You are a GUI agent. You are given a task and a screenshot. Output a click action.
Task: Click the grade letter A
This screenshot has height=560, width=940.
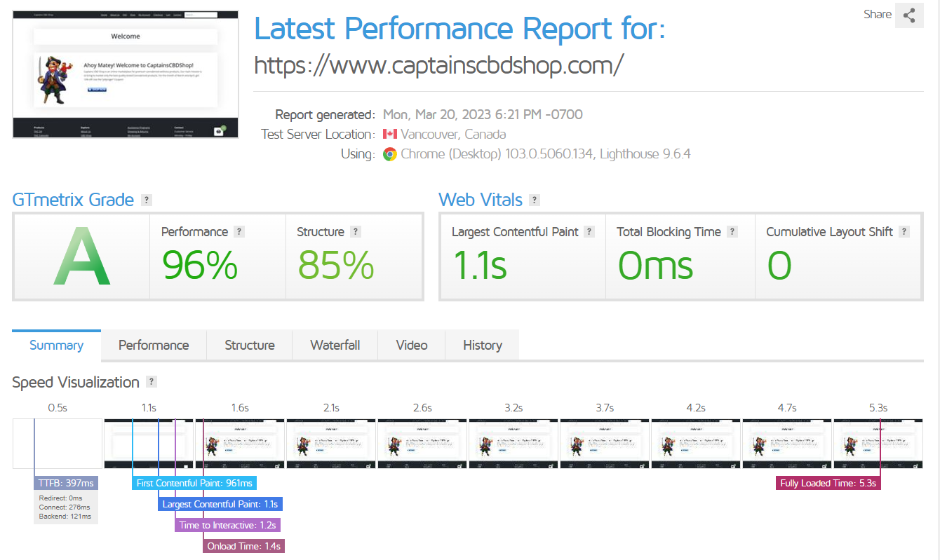tap(81, 257)
